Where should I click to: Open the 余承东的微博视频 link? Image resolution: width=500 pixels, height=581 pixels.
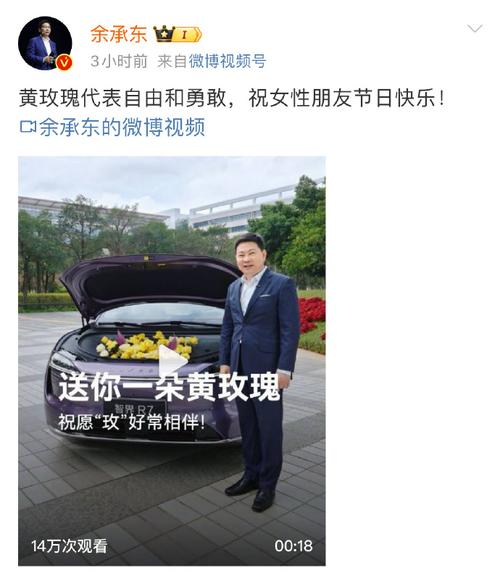122,127
